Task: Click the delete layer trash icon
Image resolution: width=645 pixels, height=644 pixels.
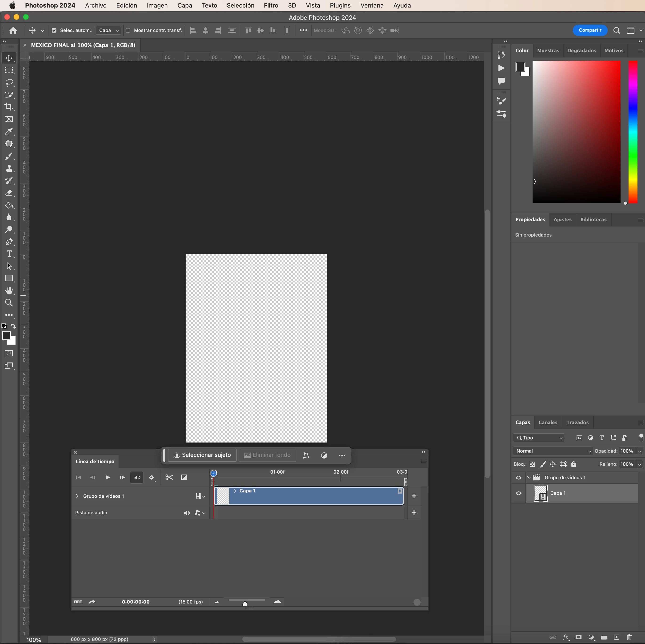Action: 629,637
